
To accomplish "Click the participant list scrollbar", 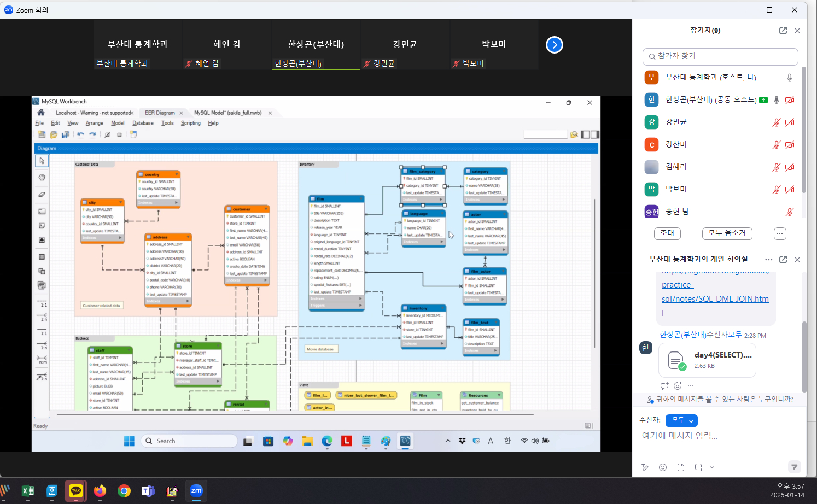I will coord(803,131).
